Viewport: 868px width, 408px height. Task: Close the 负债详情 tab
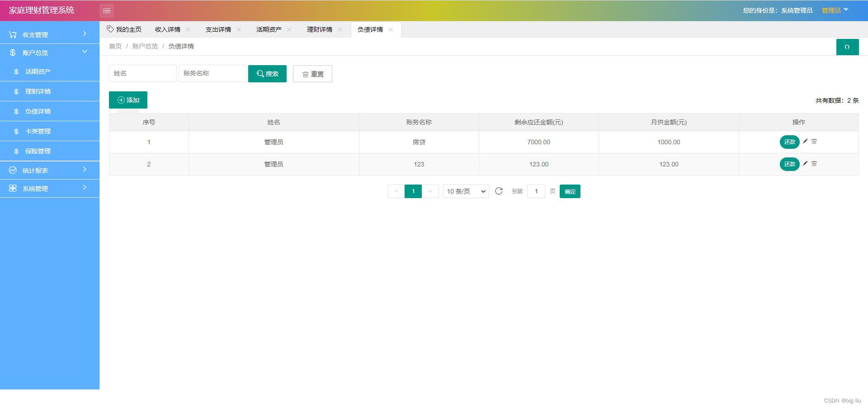click(391, 30)
